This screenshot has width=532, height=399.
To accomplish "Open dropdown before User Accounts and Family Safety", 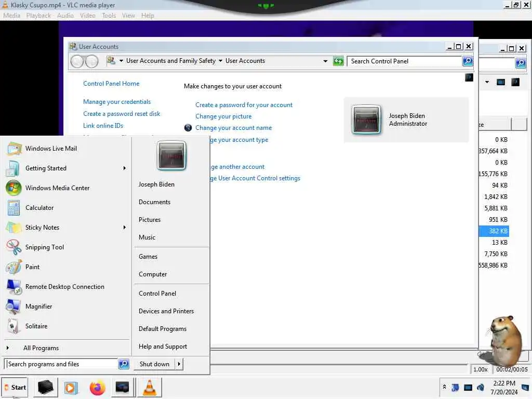I will tap(121, 61).
